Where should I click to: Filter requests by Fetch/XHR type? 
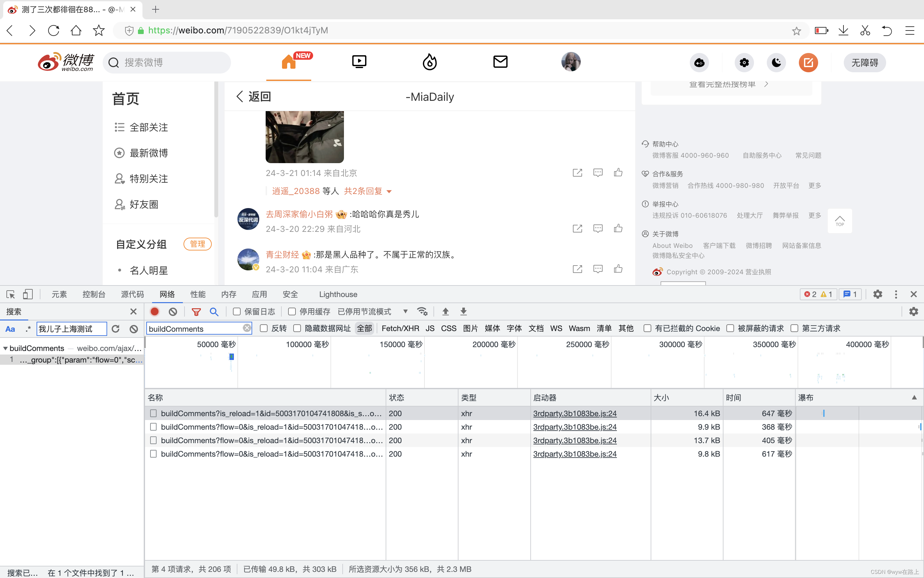400,328
